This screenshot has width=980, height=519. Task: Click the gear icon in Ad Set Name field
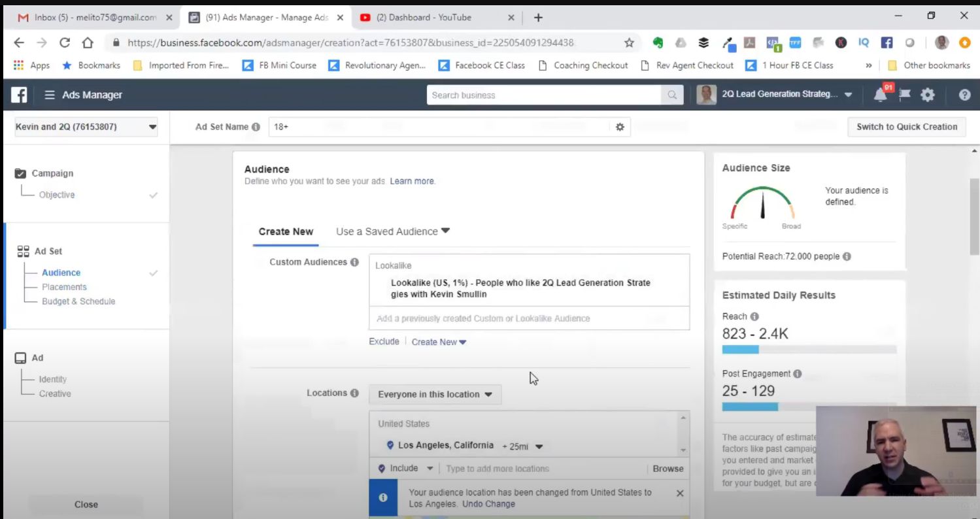(620, 127)
